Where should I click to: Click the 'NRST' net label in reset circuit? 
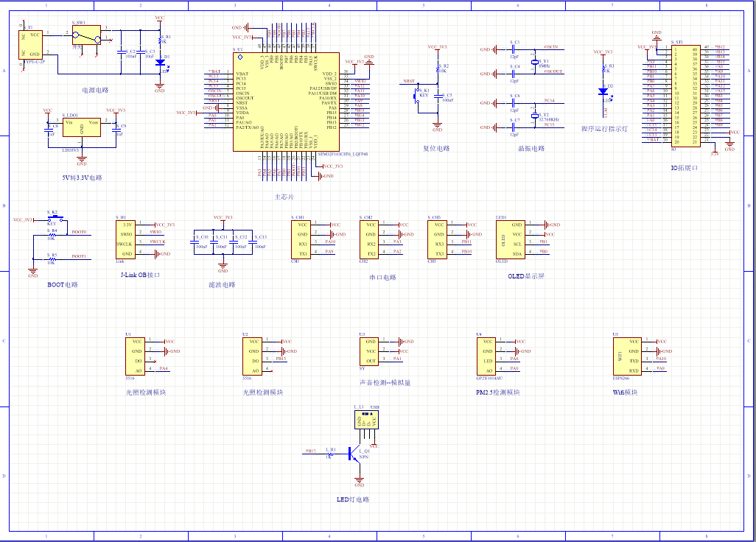point(410,81)
